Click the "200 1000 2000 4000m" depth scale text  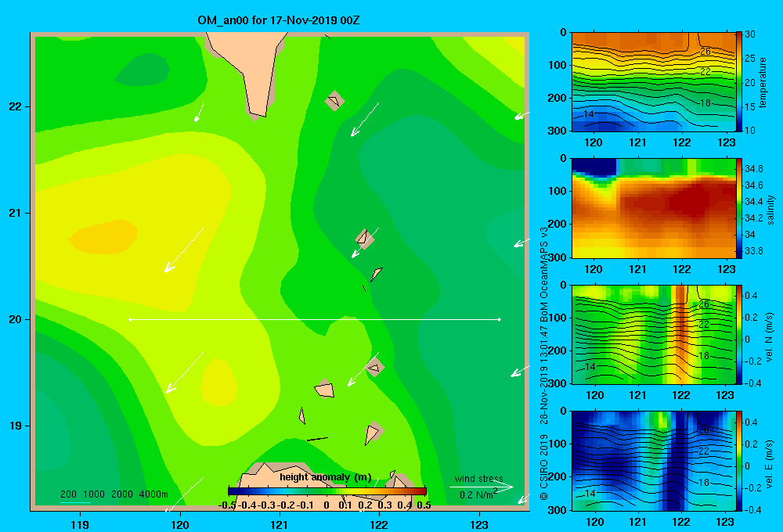tap(114, 494)
